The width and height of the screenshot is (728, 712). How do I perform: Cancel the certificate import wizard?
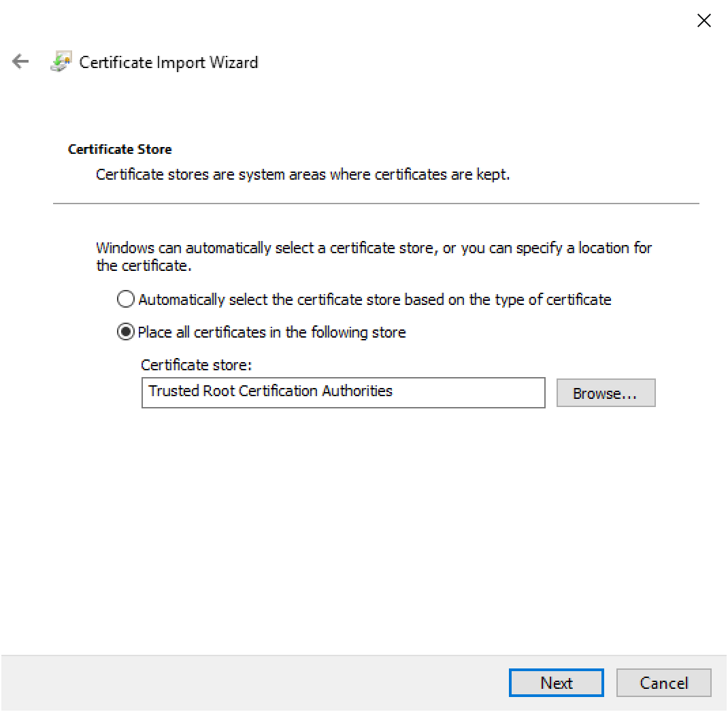[x=663, y=683]
